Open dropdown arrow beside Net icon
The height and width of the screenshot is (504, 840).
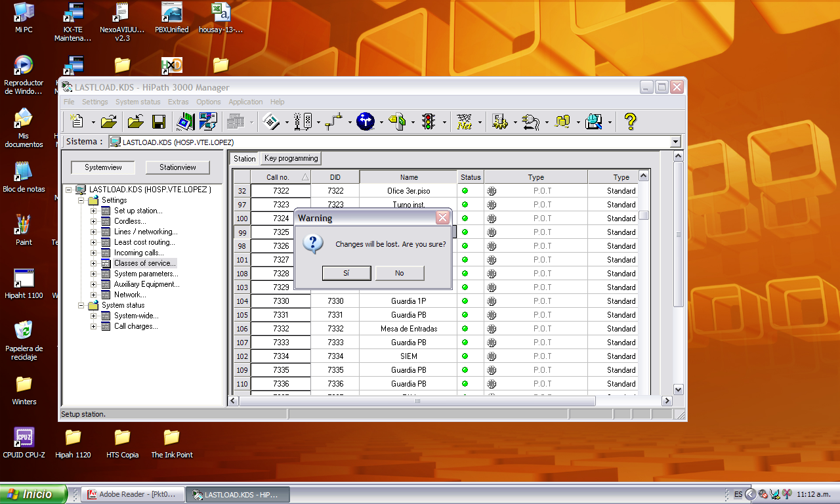tap(480, 122)
